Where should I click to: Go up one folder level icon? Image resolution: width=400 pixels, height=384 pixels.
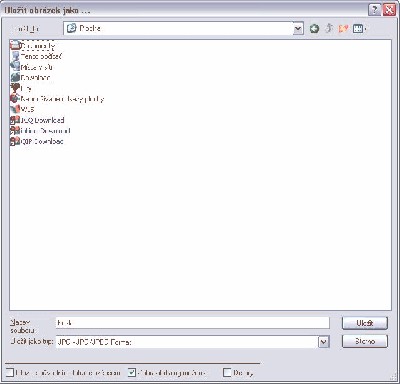point(329,29)
